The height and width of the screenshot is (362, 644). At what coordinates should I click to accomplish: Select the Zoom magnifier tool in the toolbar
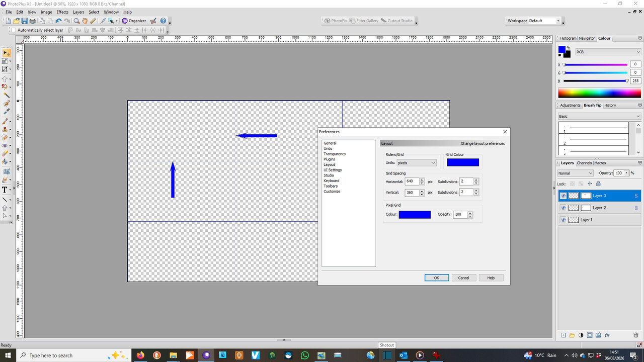coord(76,21)
